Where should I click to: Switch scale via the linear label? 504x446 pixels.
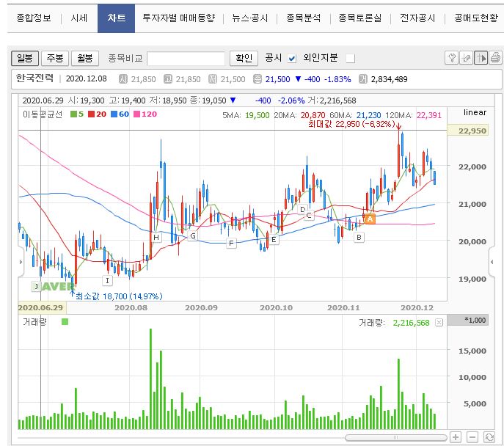[x=475, y=112]
